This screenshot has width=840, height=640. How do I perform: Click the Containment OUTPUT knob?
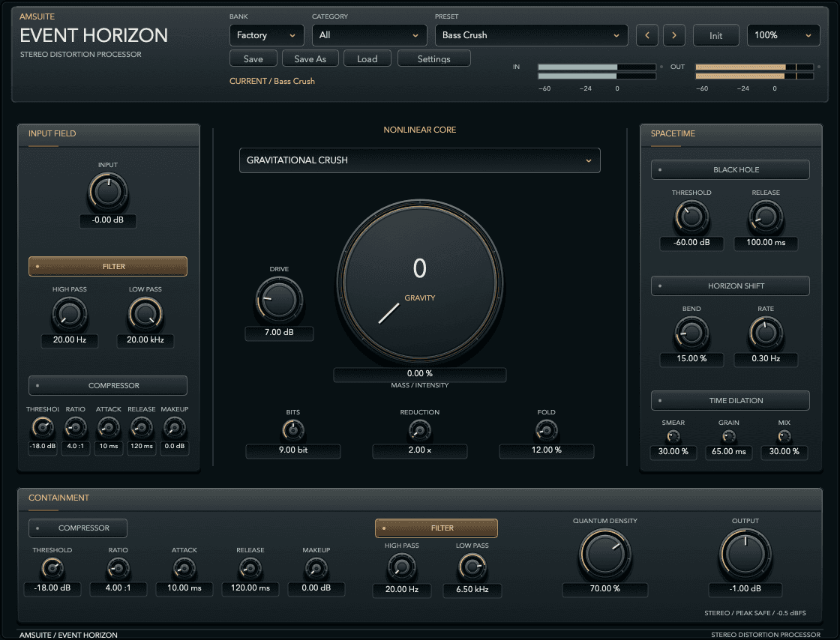coord(745,555)
